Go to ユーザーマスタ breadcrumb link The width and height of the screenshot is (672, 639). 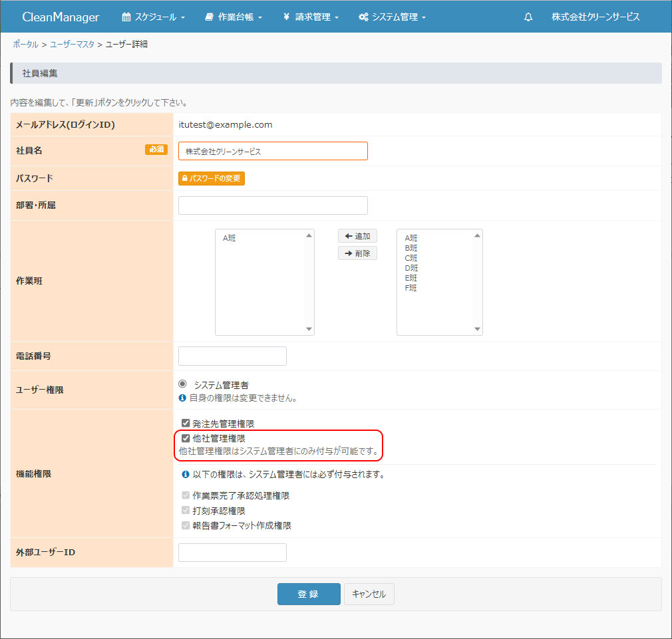pyautogui.click(x=72, y=45)
